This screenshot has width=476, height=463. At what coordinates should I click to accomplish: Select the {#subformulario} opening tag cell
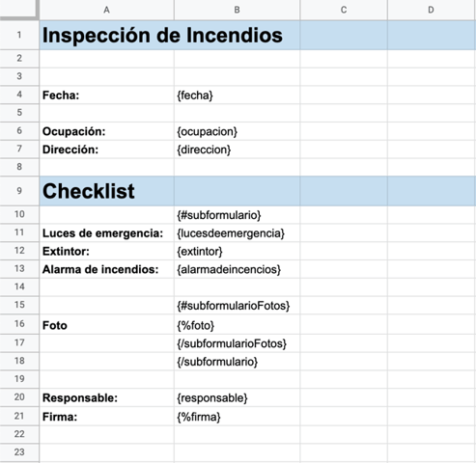(x=237, y=215)
